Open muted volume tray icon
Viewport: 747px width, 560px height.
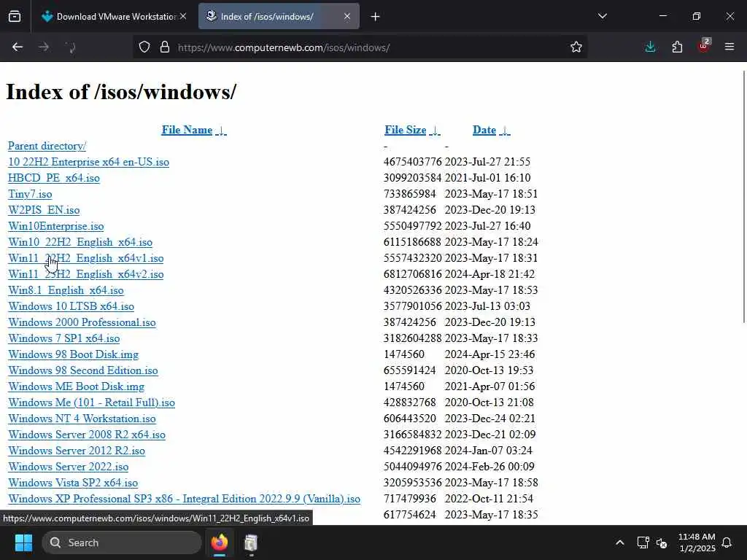point(662,542)
